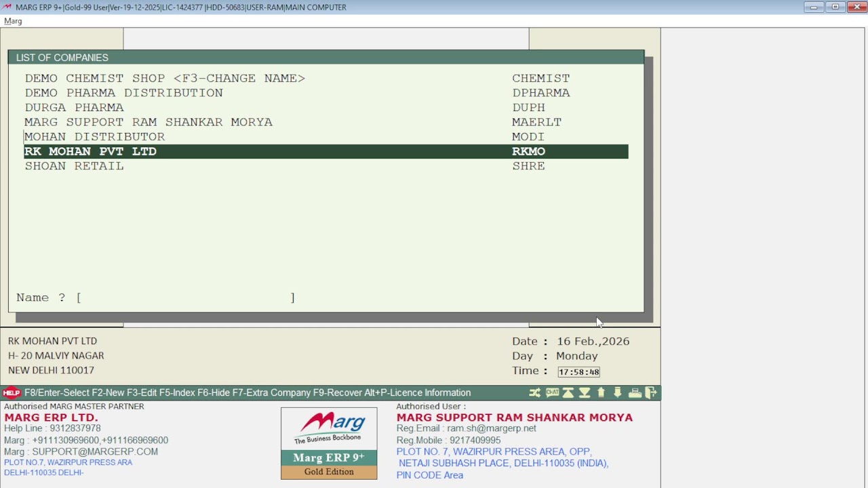Click the red HELP icon
The image size is (868, 488).
coord(12,392)
